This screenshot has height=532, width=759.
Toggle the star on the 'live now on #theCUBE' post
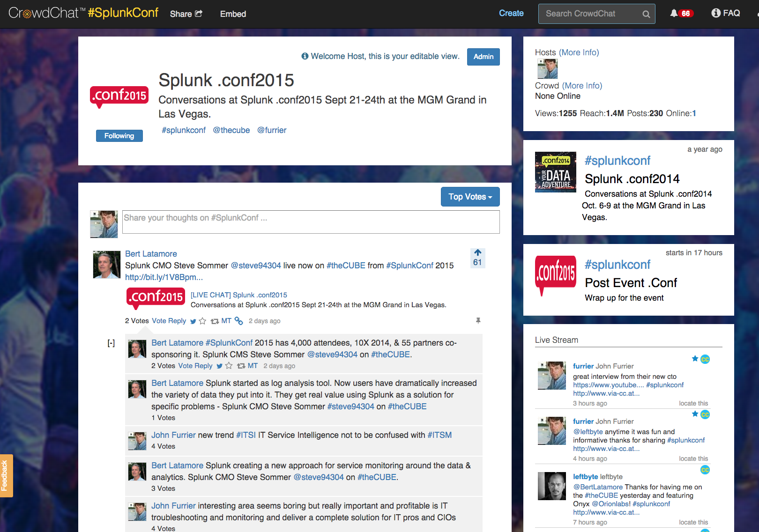[x=202, y=321]
